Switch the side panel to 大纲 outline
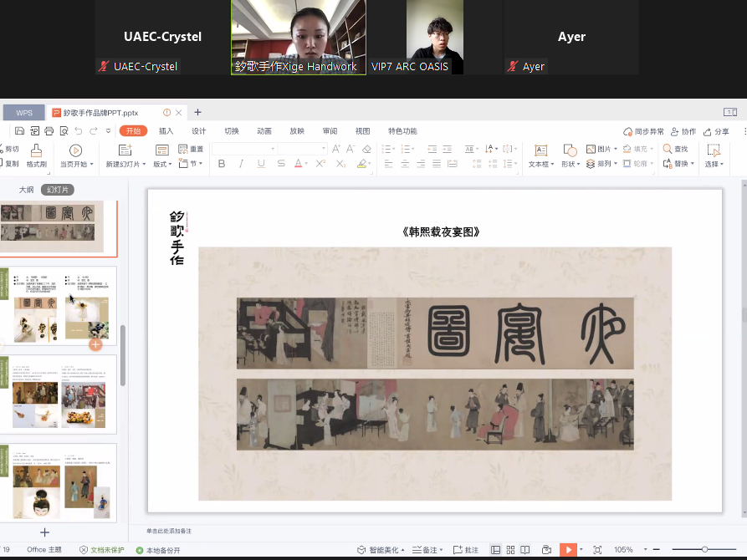This screenshot has height=560, width=747. [26, 190]
